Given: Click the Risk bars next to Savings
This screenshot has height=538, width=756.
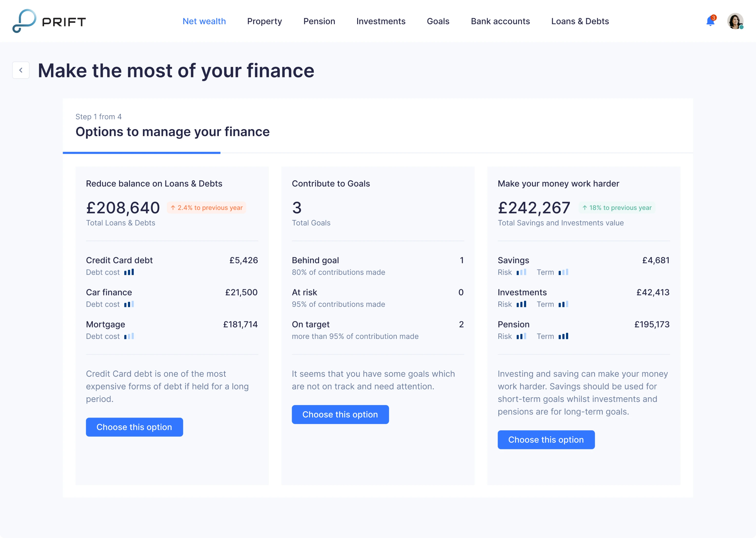Looking at the screenshot, I should click(x=522, y=272).
